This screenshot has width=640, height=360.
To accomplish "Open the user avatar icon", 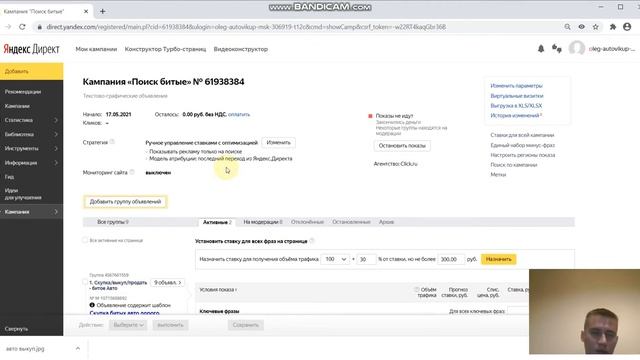I will pyautogui.click(x=576, y=49).
